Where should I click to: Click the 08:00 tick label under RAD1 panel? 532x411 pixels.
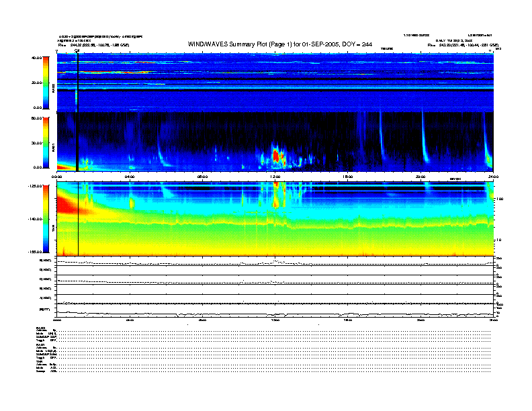pos(202,177)
